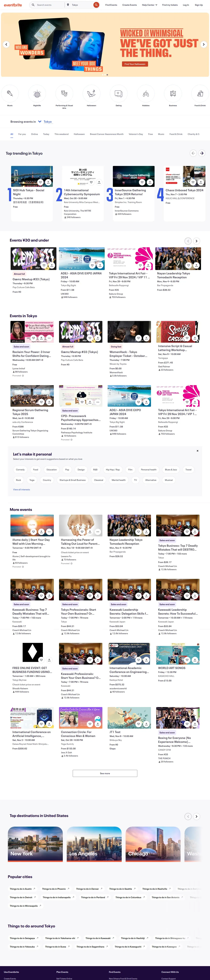
Task: Share FREE ONLINE EVENT business funding card
Action: (x=49, y=660)
